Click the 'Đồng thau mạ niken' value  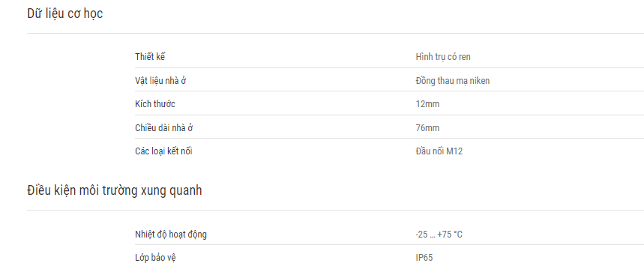click(452, 80)
